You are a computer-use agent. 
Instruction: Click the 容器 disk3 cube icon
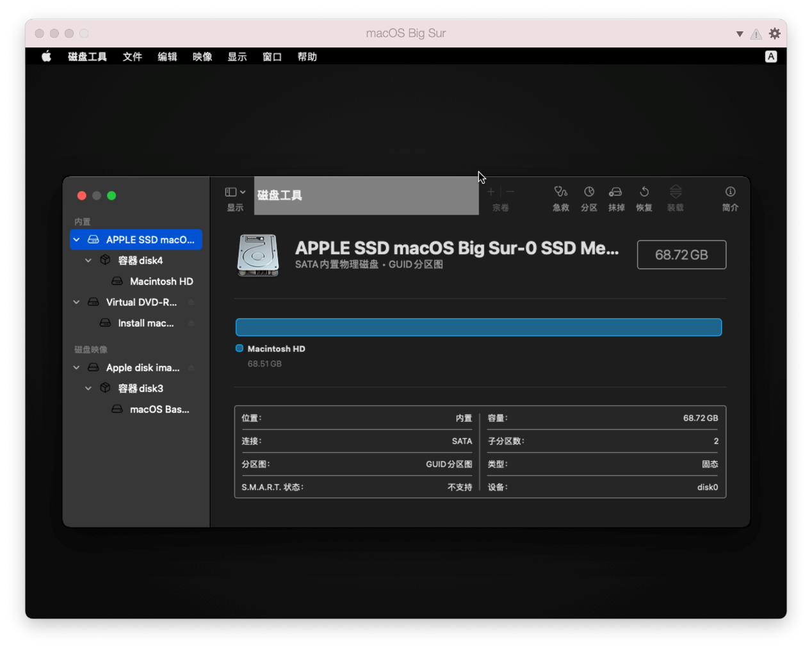click(105, 388)
